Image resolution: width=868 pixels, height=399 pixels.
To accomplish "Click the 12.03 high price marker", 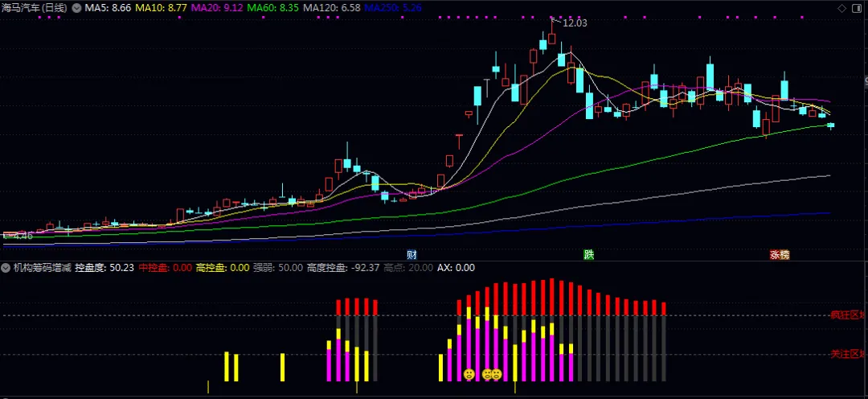I will tap(575, 23).
